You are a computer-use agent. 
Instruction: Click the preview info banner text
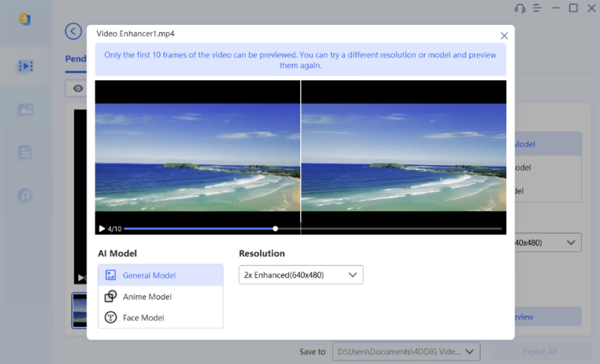pos(300,60)
